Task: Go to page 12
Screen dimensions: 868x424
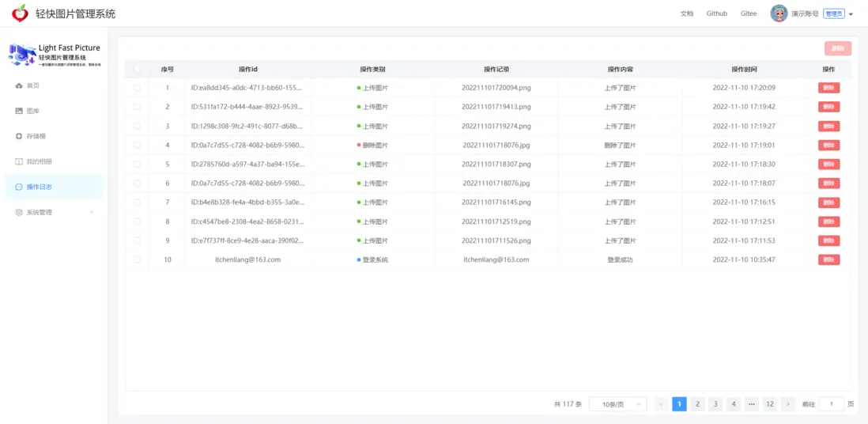Action: coord(769,404)
